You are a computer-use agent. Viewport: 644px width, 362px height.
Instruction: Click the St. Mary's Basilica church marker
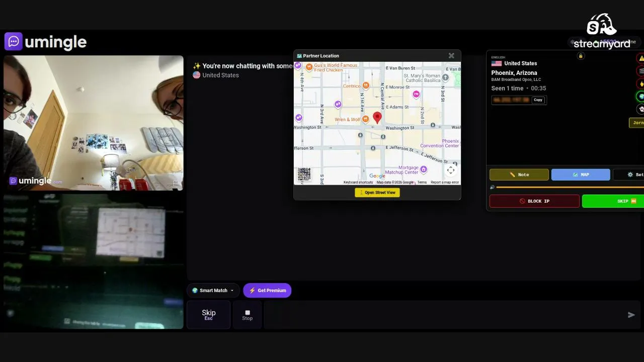click(x=445, y=77)
